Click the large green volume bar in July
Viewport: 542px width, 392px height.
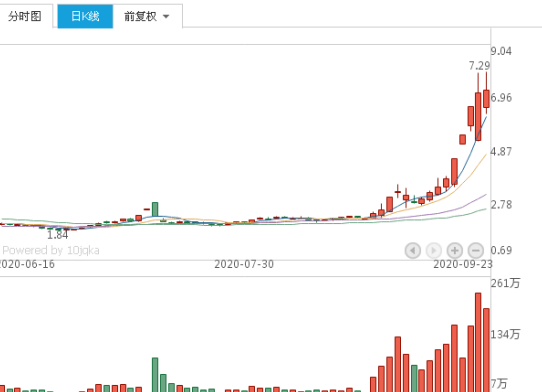coord(155,375)
